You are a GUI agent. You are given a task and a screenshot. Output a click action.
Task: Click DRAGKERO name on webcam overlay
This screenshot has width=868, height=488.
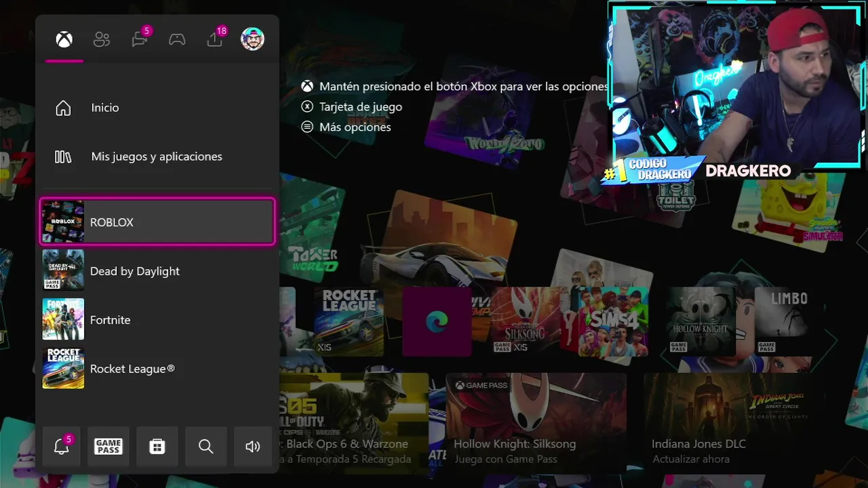[748, 171]
